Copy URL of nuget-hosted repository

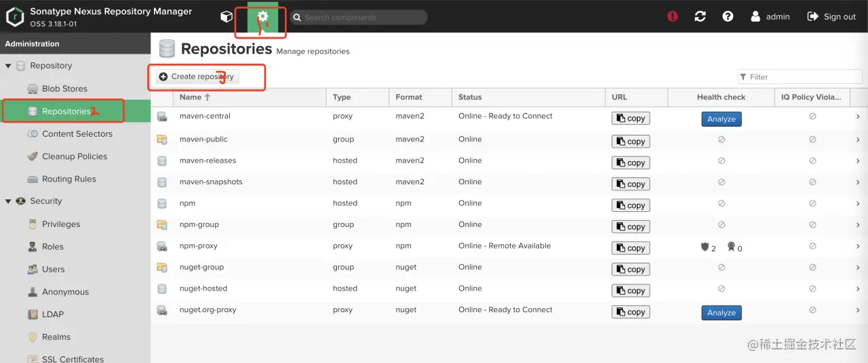coord(631,291)
